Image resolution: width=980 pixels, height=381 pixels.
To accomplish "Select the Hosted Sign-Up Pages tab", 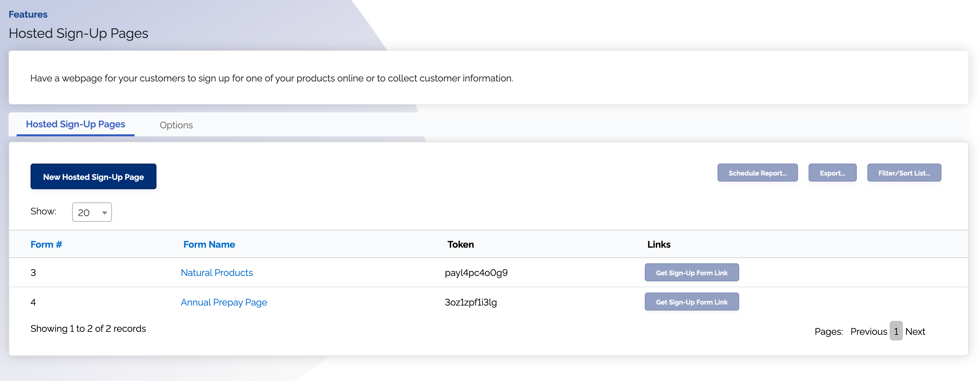I will coord(75,124).
